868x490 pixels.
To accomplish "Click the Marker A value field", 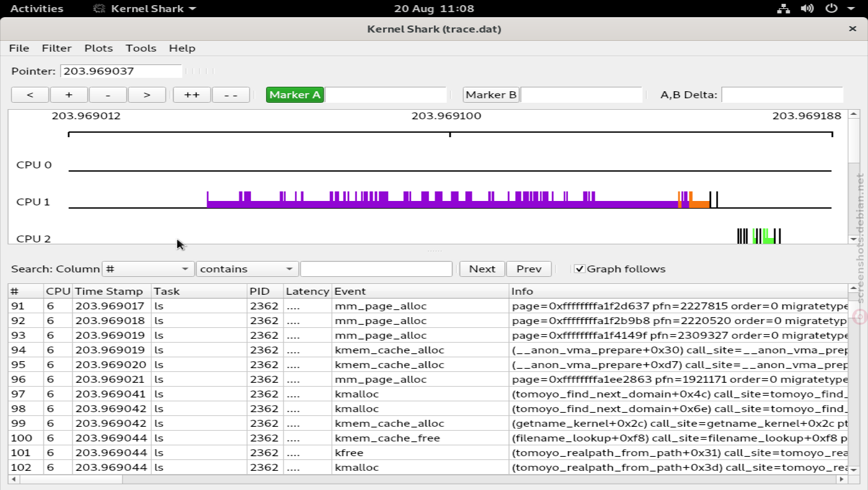I will [x=385, y=94].
